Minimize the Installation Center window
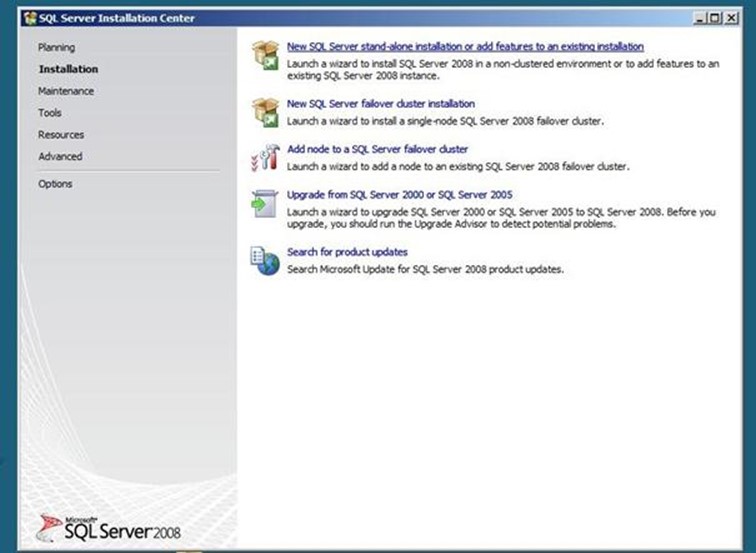The width and height of the screenshot is (756, 553). (700, 18)
